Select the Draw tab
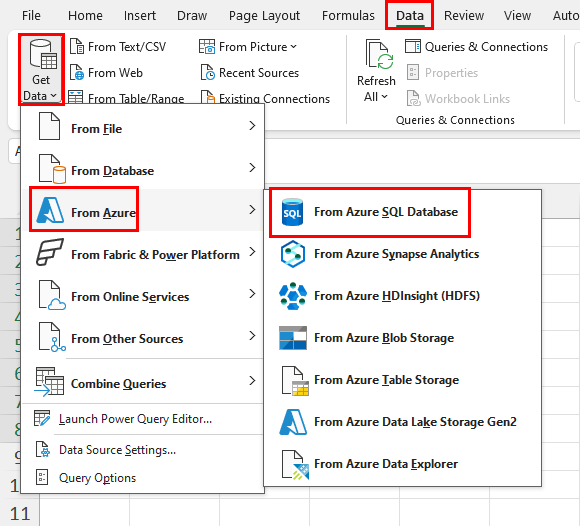The width and height of the screenshot is (580, 526). pyautogui.click(x=192, y=16)
